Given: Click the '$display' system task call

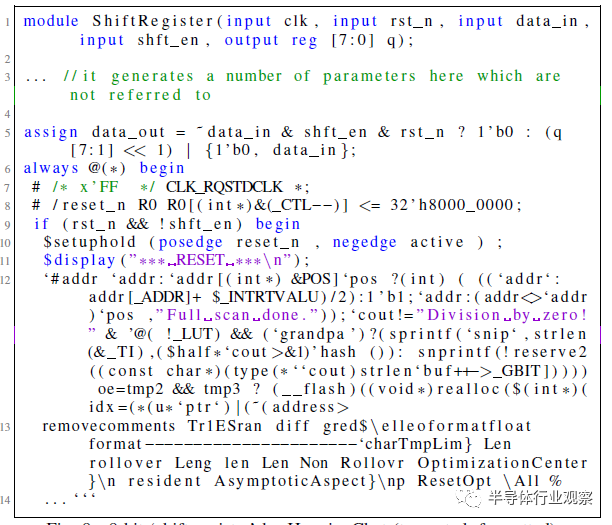Looking at the screenshot, I should pyautogui.click(x=79, y=260).
